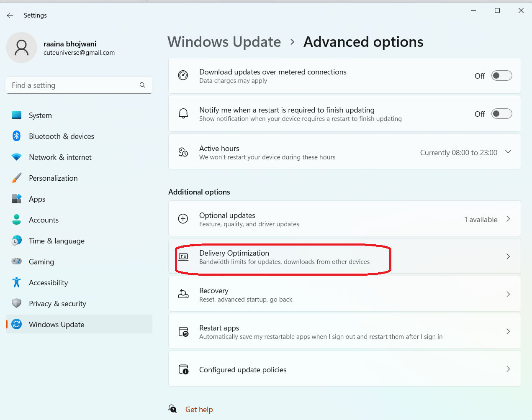Screen dimensions: 532x420
Task: Click the user profile avatar picture
Action: click(22, 48)
